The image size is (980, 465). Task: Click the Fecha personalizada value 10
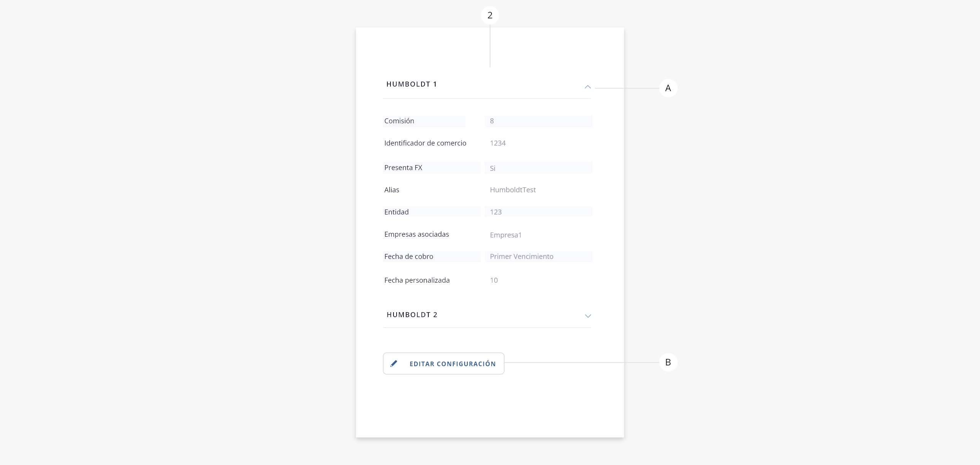pos(494,280)
